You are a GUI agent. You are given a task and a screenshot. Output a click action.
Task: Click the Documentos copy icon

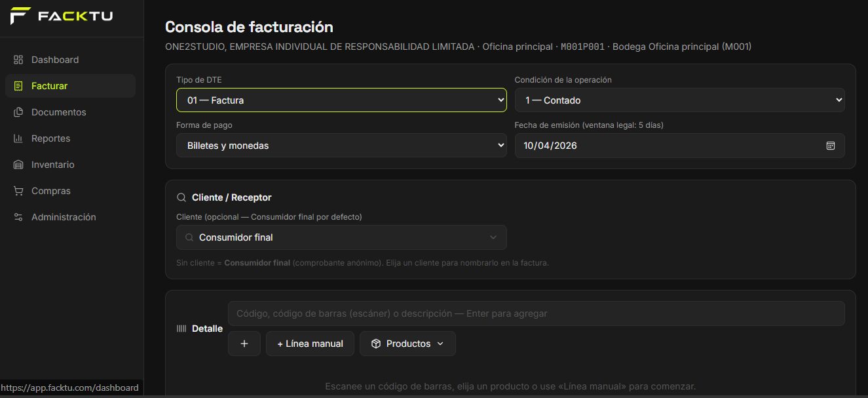[x=18, y=112]
